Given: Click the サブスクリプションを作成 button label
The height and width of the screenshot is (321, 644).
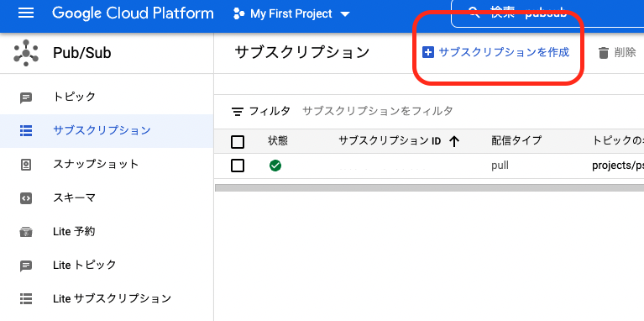Looking at the screenshot, I should tap(504, 53).
